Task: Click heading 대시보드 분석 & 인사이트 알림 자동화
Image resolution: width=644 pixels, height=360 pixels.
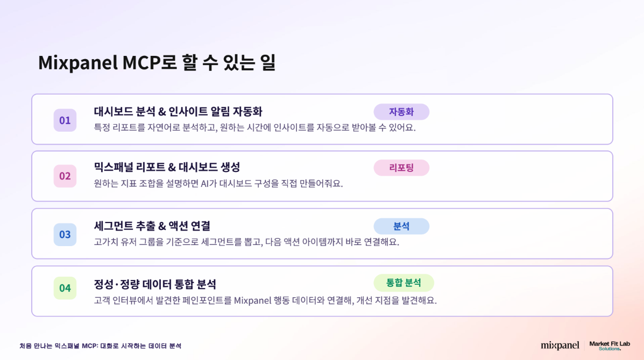Action: [178, 112]
